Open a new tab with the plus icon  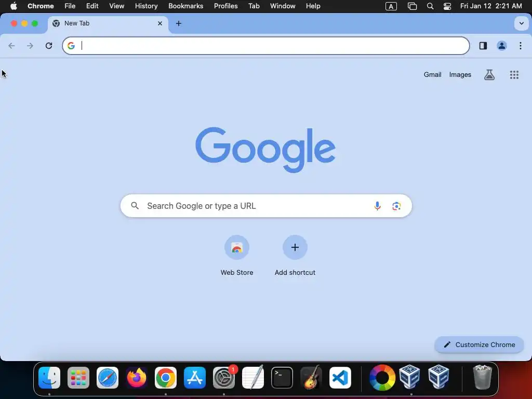tap(179, 23)
